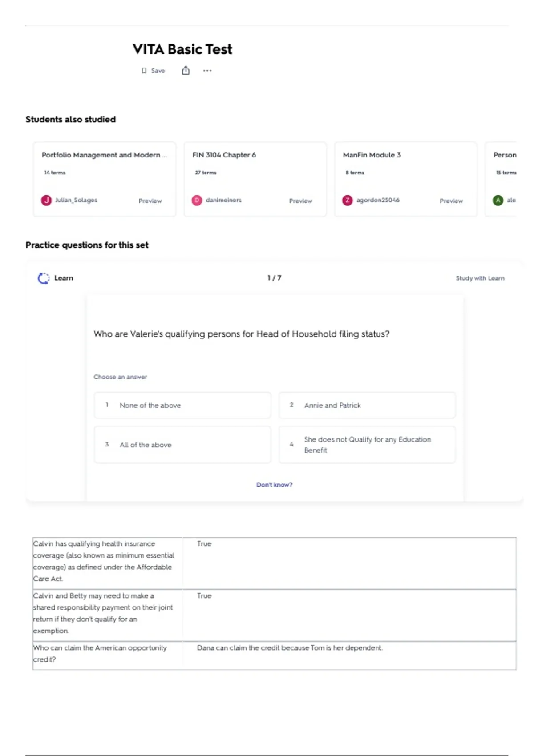Click the Save bookmark icon
The height and width of the screenshot is (756, 534).
click(144, 71)
